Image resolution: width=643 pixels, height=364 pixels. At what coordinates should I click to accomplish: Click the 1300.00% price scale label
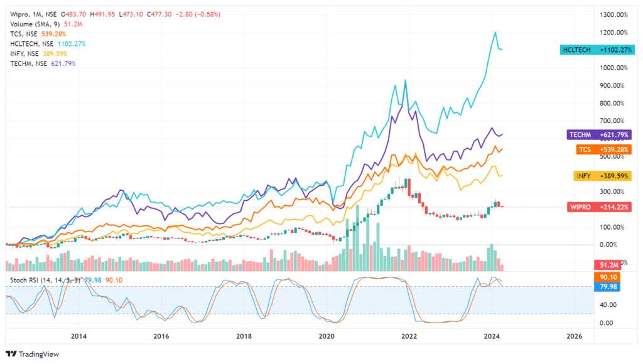[613, 15]
